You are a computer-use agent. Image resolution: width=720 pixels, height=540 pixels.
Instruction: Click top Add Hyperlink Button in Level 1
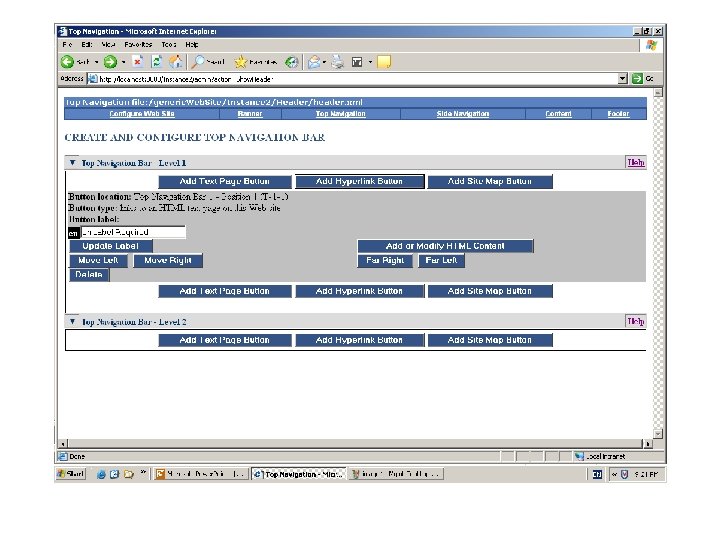click(359, 181)
